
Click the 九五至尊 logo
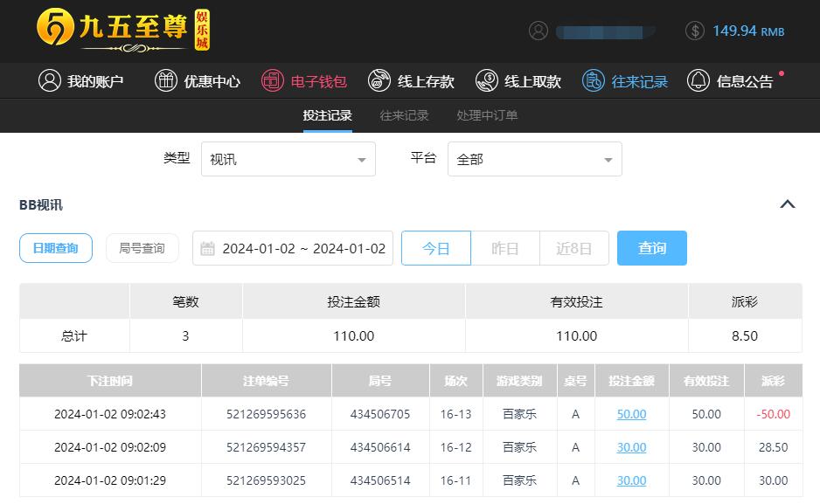point(123,30)
